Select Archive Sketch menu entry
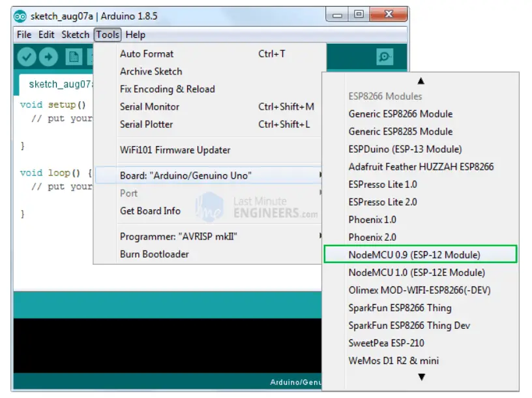This screenshot has width=532, height=398. pyautogui.click(x=209, y=71)
